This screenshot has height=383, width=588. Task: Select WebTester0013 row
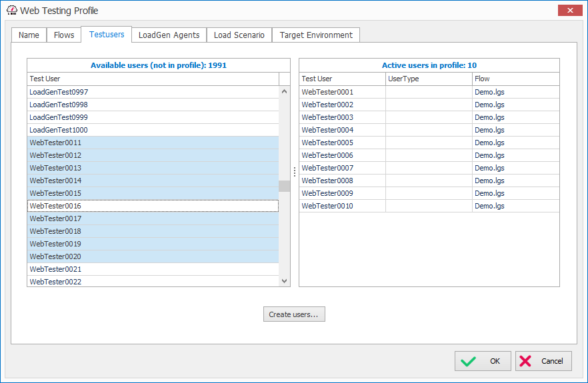(x=153, y=168)
